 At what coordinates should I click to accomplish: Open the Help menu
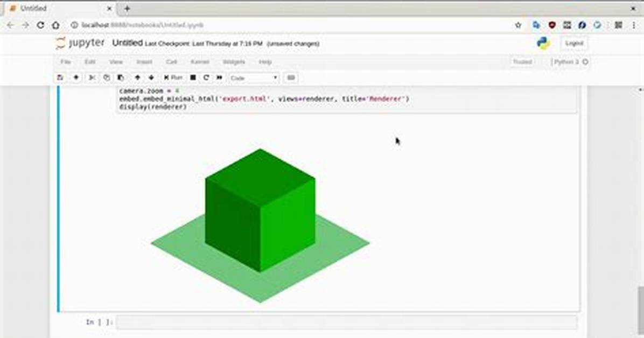click(265, 62)
